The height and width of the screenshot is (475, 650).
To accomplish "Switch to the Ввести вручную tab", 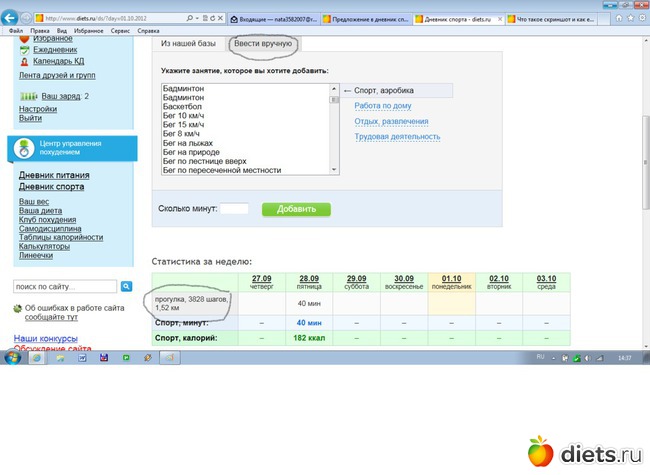I will (262, 45).
